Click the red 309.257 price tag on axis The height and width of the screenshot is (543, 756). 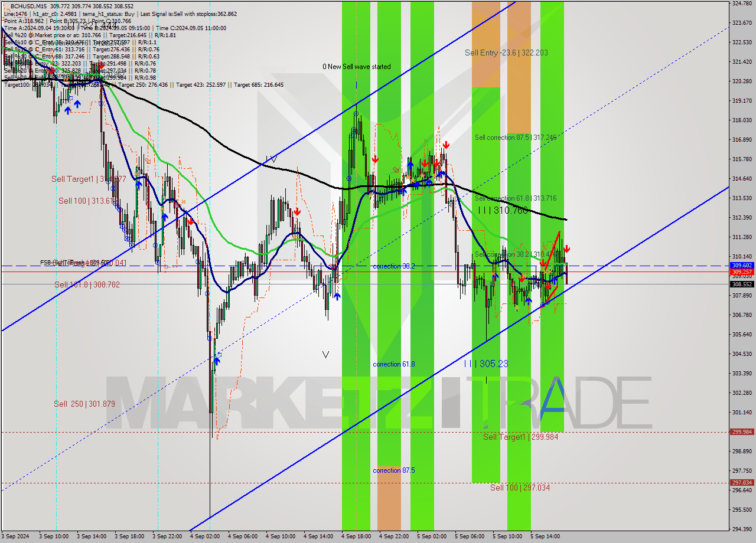742,272
